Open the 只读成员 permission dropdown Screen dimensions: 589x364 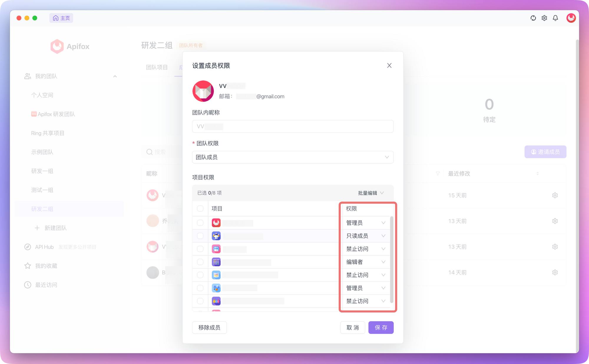tap(365, 236)
